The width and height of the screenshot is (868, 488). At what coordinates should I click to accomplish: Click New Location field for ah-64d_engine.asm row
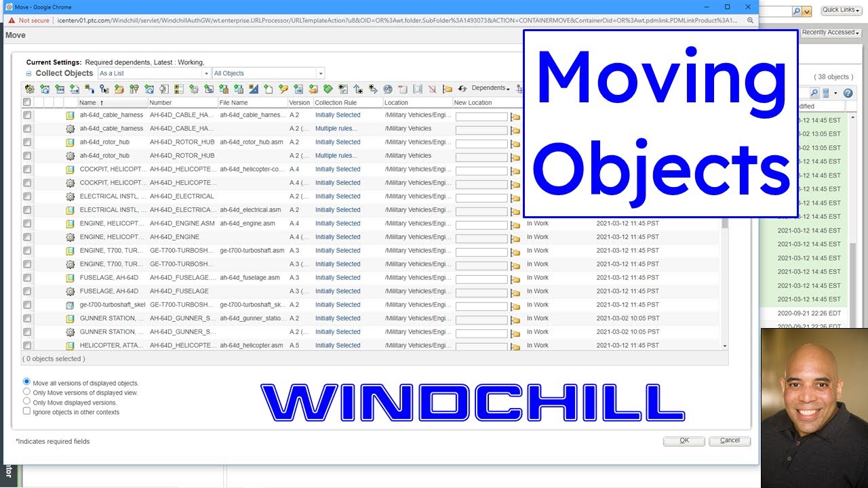point(481,225)
